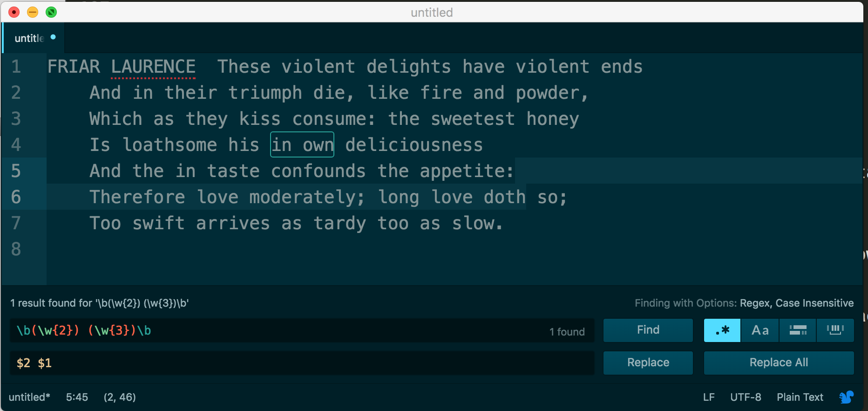Click the misspelled word LAURENCE
This screenshot has height=411, width=868.
pos(153,67)
